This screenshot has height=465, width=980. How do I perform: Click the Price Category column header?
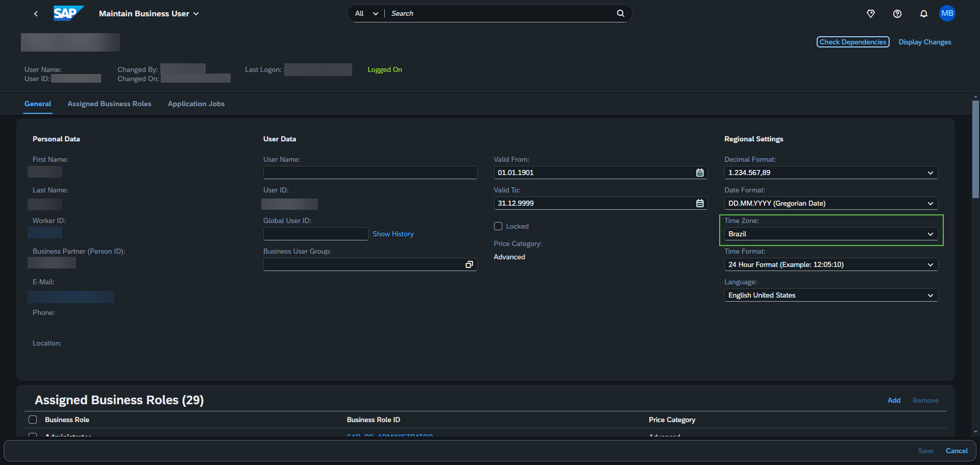672,420
